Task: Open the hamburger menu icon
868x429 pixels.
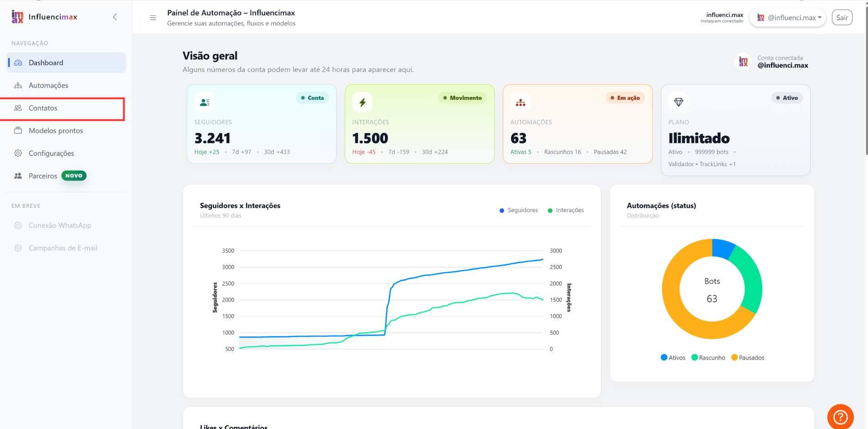Action: (153, 18)
